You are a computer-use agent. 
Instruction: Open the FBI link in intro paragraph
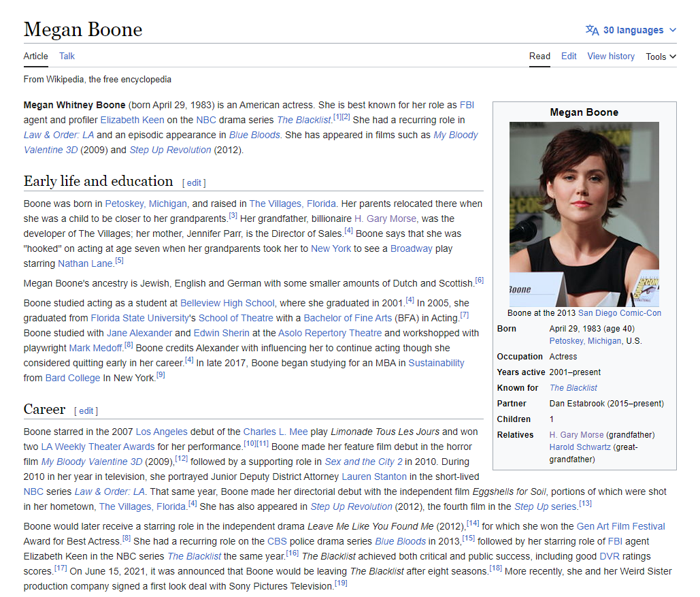pos(467,105)
